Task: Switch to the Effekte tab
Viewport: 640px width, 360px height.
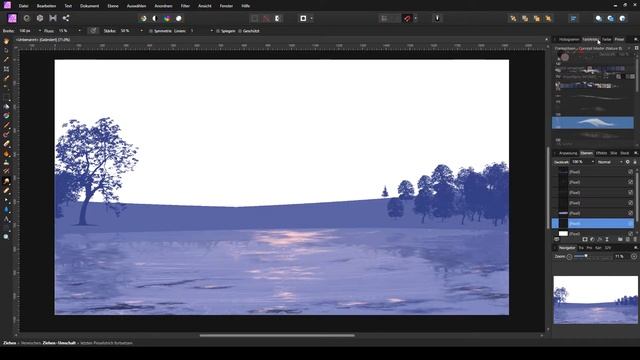Action: point(601,153)
